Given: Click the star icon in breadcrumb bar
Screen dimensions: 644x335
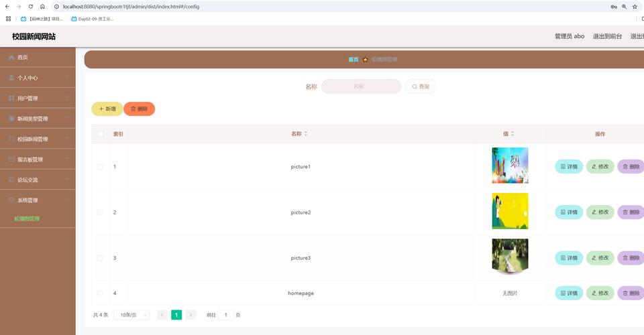Looking at the screenshot, I should click(365, 60).
